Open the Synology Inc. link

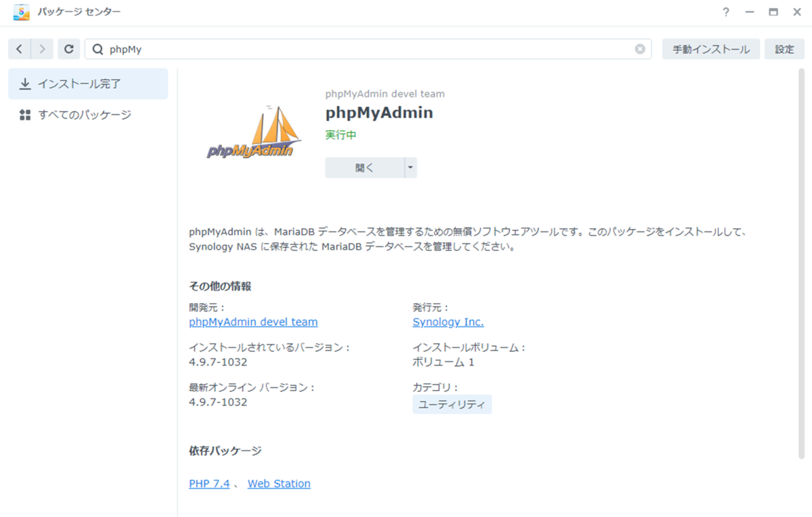click(448, 322)
